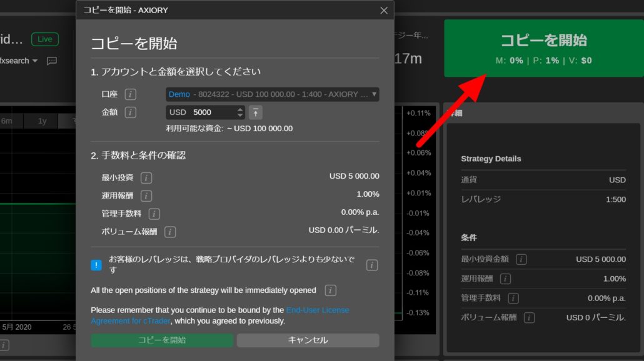Click 利用可能な資金 USD 100 000.00 text

pos(229,129)
